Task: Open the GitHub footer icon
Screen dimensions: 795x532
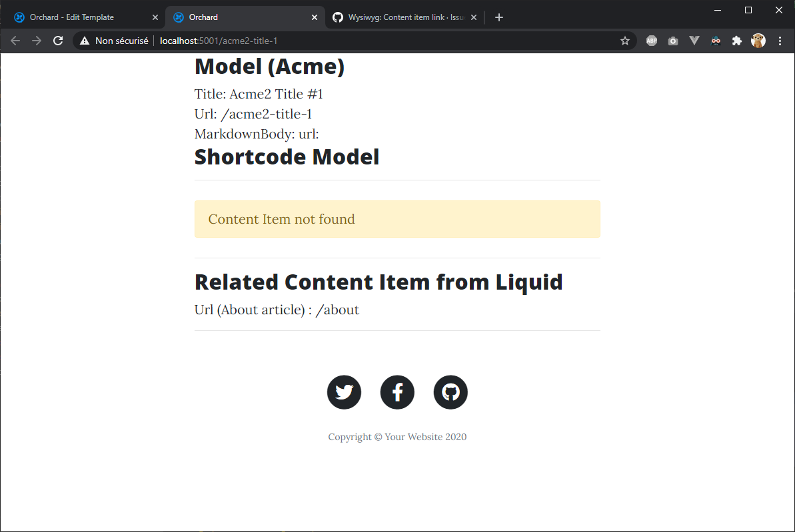Action: pyautogui.click(x=450, y=392)
